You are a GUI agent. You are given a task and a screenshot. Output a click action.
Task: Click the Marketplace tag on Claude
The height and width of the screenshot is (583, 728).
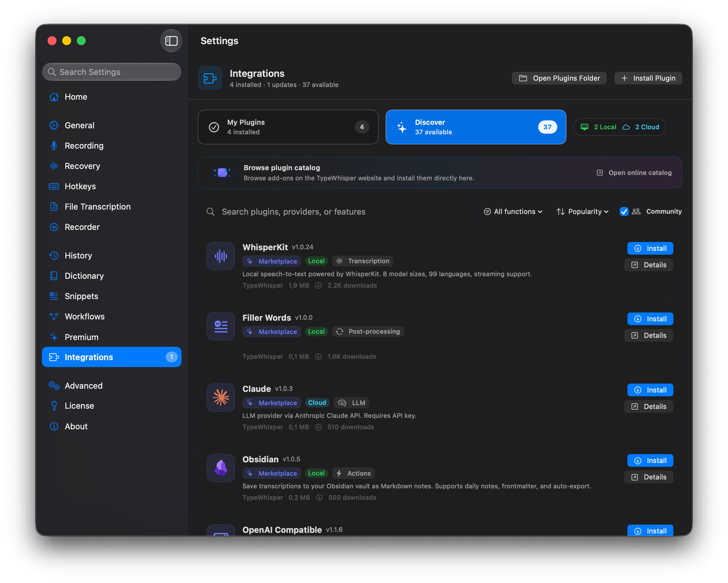272,403
